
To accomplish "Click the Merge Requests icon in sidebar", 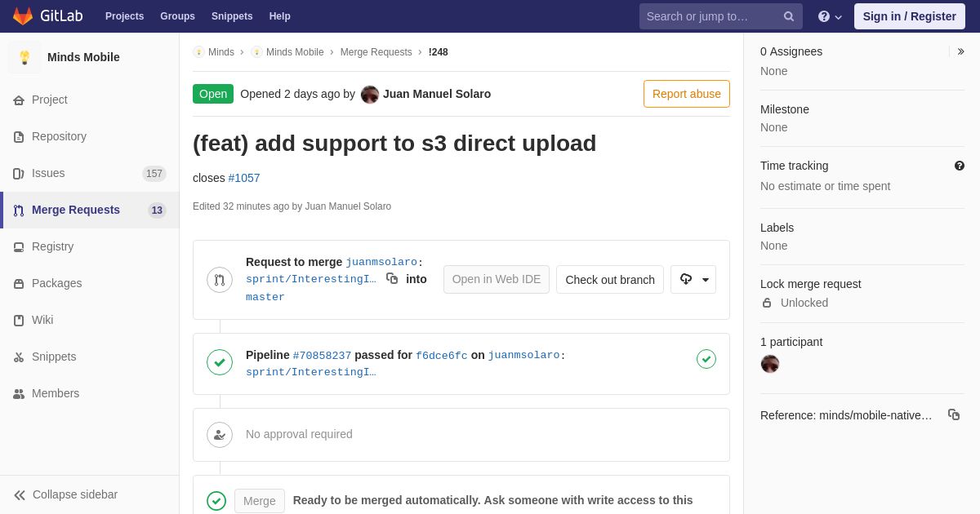I will coord(19,210).
